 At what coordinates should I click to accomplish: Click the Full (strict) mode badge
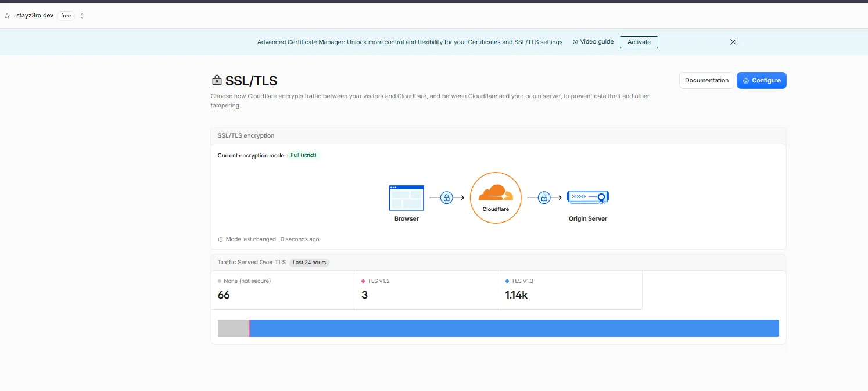tap(304, 155)
